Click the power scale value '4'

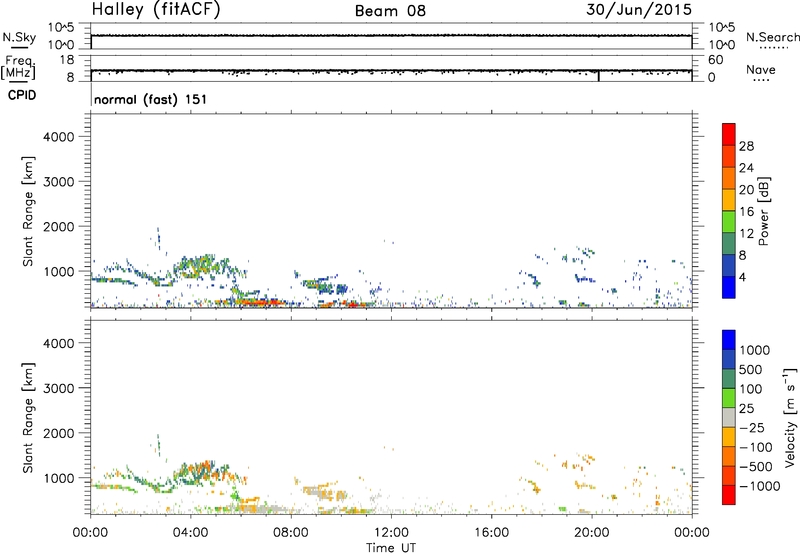[743, 277]
